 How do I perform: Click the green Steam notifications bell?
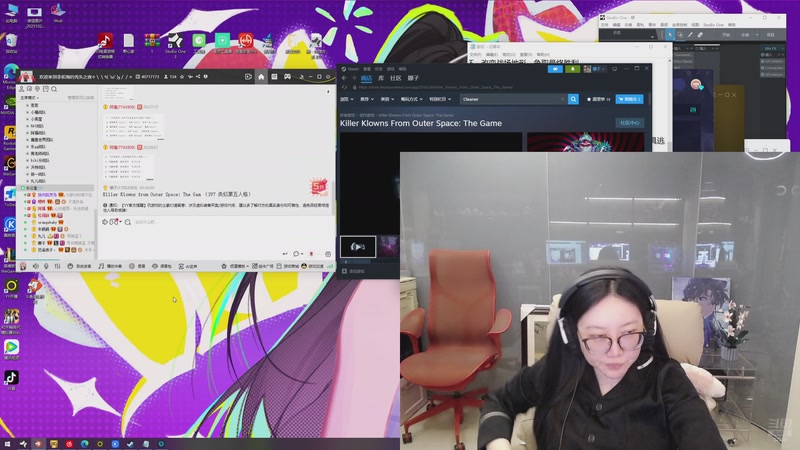(x=572, y=69)
